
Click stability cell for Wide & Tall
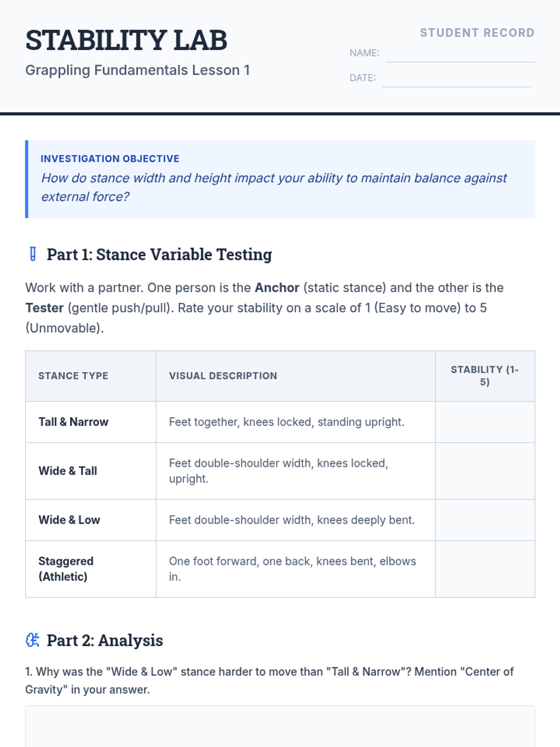pos(485,471)
